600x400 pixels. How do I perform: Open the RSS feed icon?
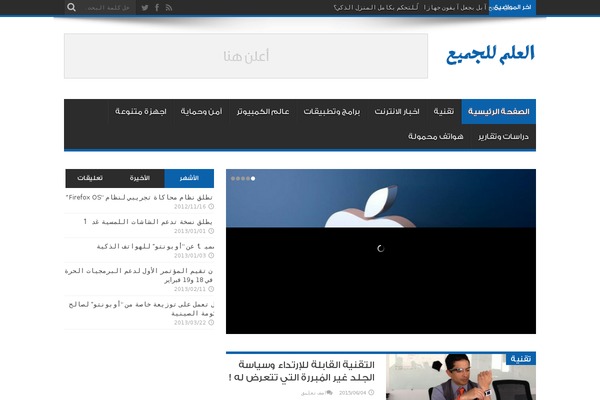tap(169, 8)
